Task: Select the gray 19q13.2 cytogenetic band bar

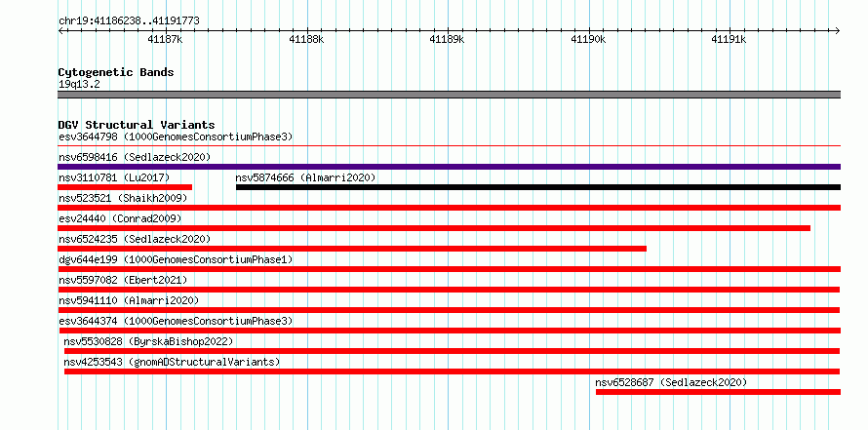Action: click(x=449, y=95)
